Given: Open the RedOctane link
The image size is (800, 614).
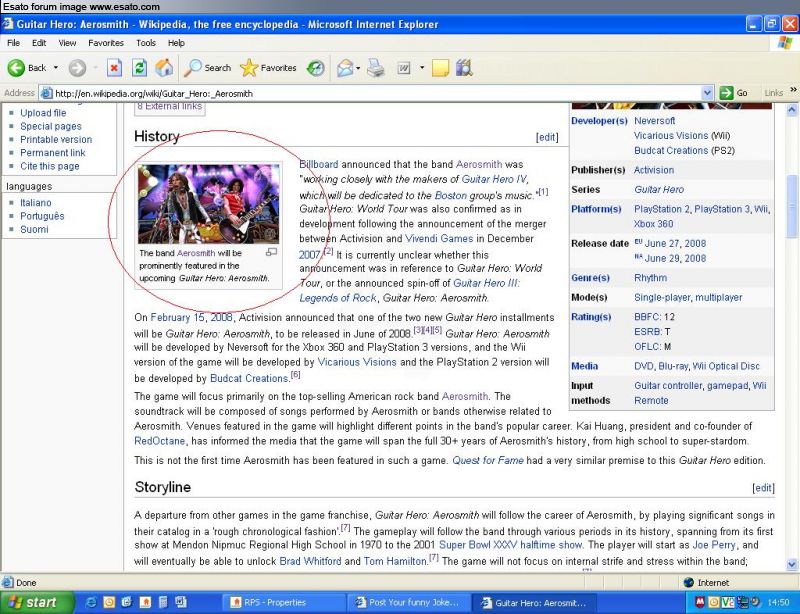Looking at the screenshot, I should [160, 440].
